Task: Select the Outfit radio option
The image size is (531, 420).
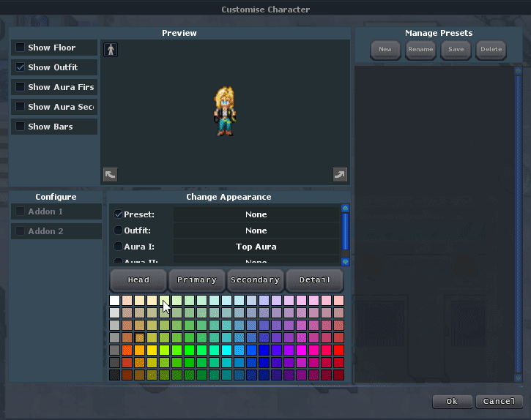Action: click(x=119, y=230)
